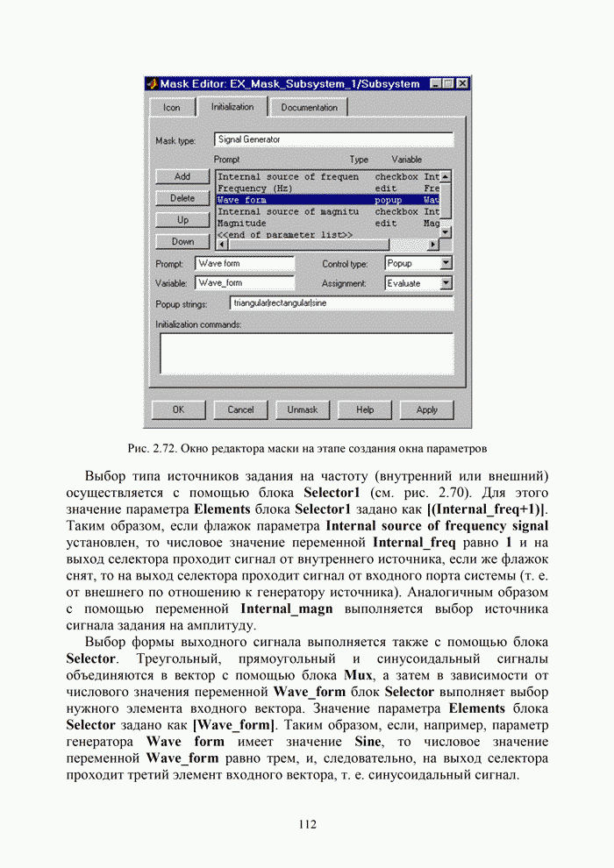Screen dimensions: 614x868
Task: Switch to the Icon tab
Action: [x=171, y=108]
